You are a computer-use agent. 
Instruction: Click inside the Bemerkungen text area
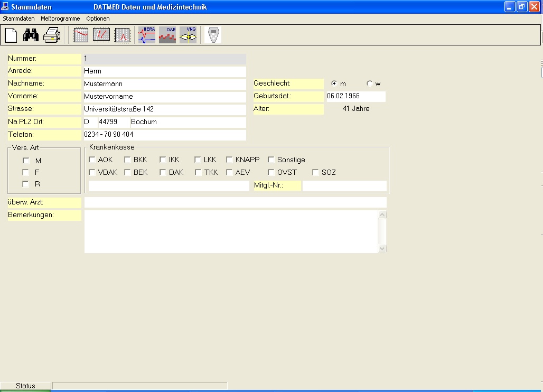click(231, 232)
